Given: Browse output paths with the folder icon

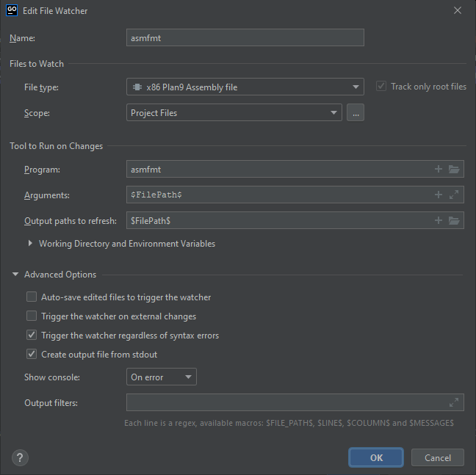Looking at the screenshot, I should (x=454, y=220).
